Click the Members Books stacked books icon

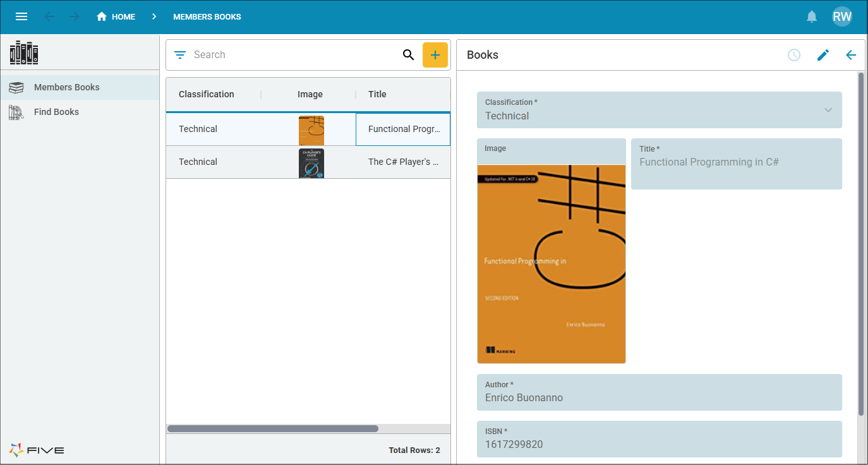click(x=16, y=88)
